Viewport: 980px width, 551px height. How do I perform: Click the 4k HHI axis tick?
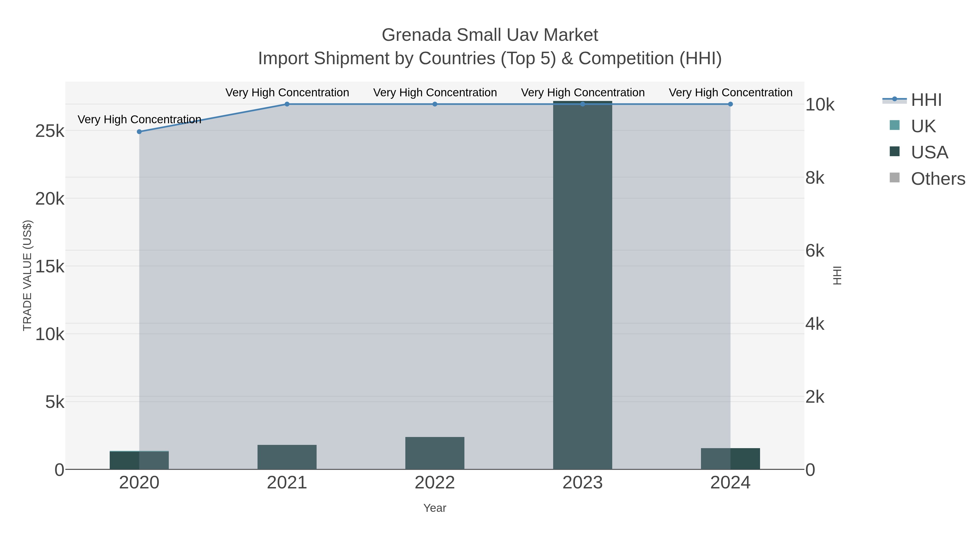[815, 324]
